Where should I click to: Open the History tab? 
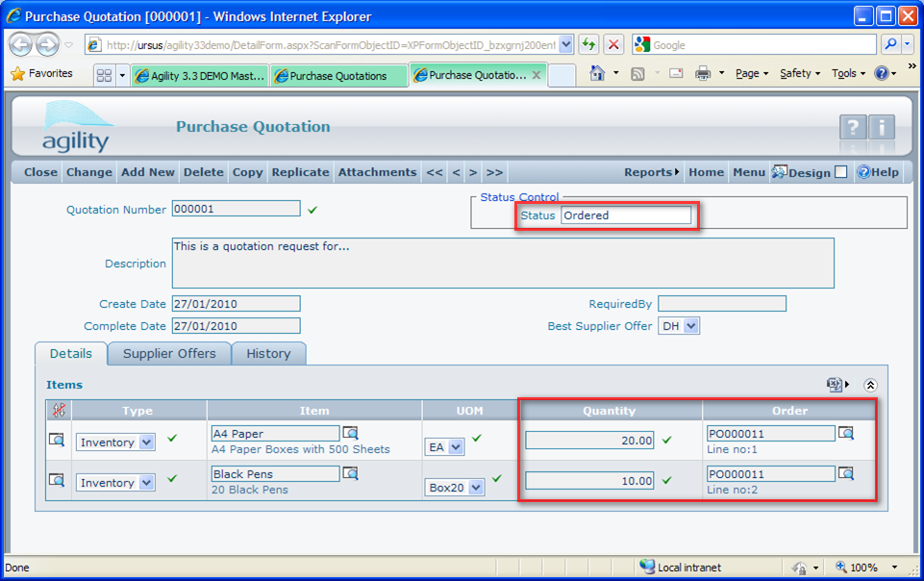[x=268, y=353]
